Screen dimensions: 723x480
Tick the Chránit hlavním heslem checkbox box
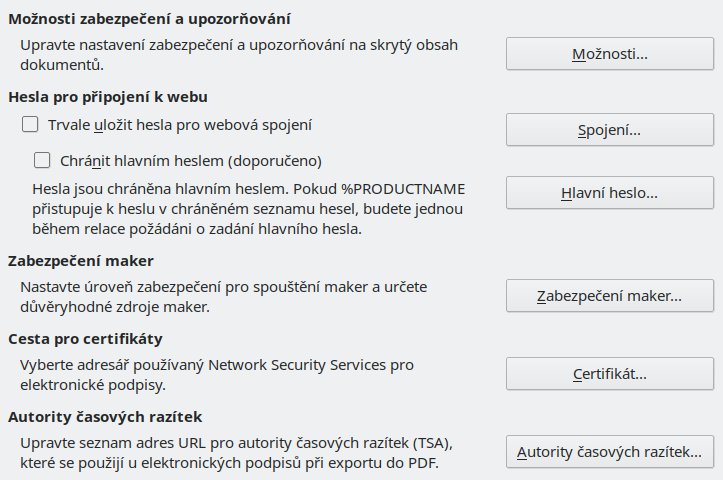tap(42, 159)
